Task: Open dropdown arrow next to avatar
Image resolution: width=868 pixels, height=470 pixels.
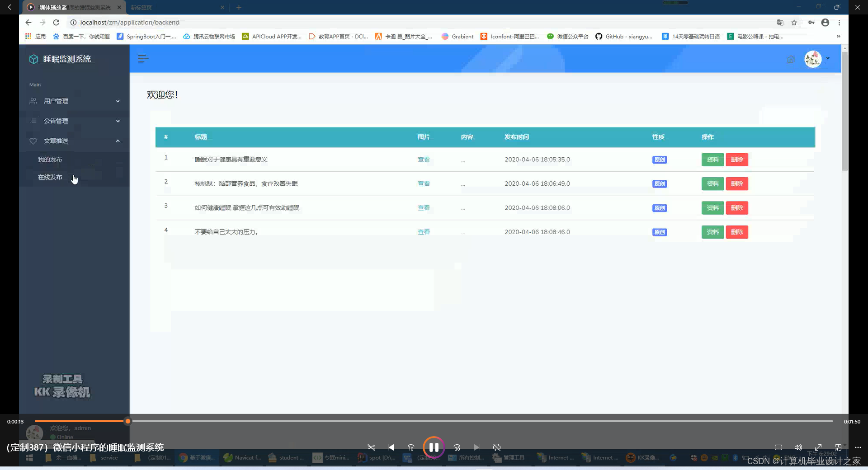Action: [x=828, y=58]
